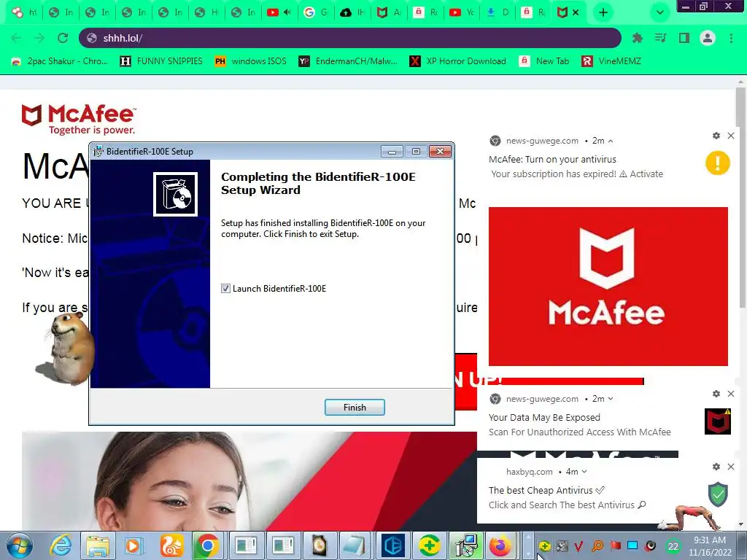The image size is (747, 560).
Task: Collapse first news-guwege.com notification chevron
Action: pos(611,141)
